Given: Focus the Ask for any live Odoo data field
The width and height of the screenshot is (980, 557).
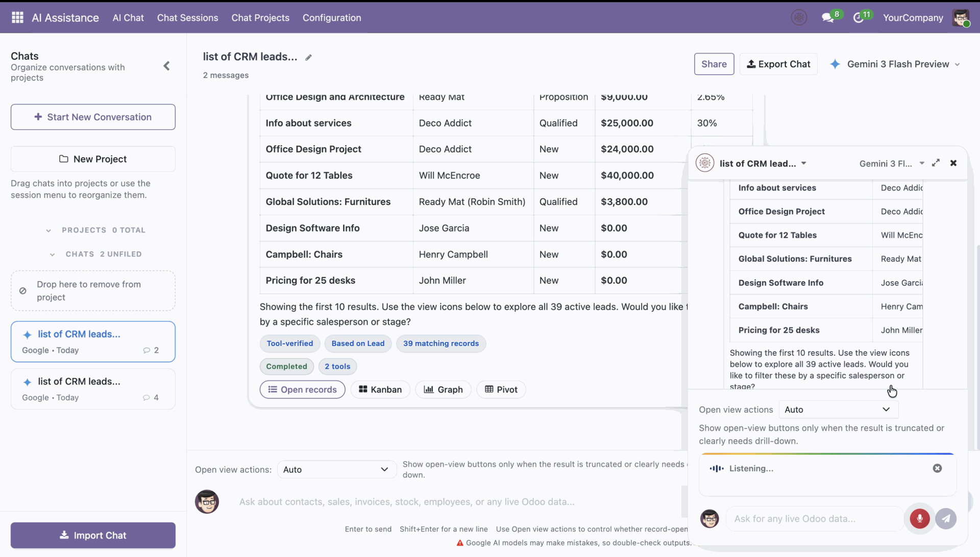Looking at the screenshot, I should [x=814, y=519].
